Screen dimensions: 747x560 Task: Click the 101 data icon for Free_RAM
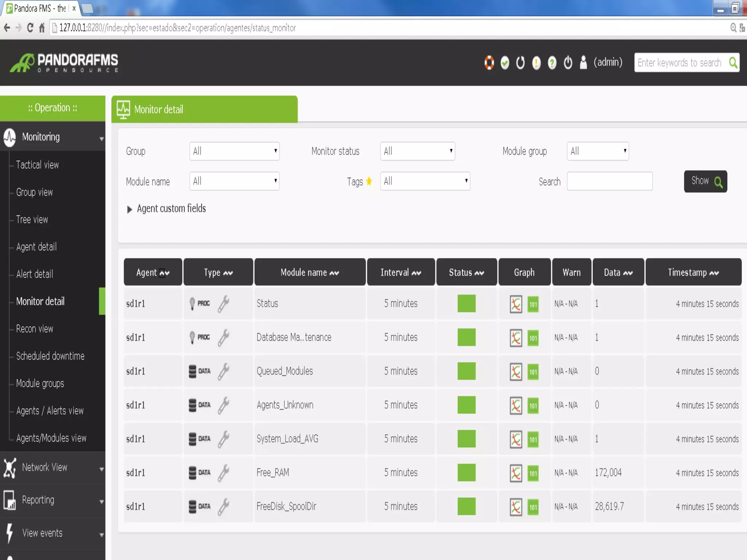[533, 473]
